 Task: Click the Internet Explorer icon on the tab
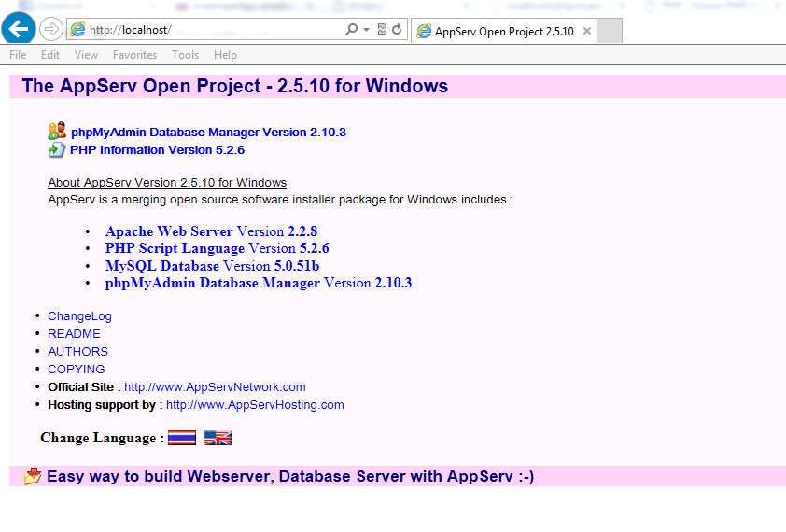coord(424,31)
